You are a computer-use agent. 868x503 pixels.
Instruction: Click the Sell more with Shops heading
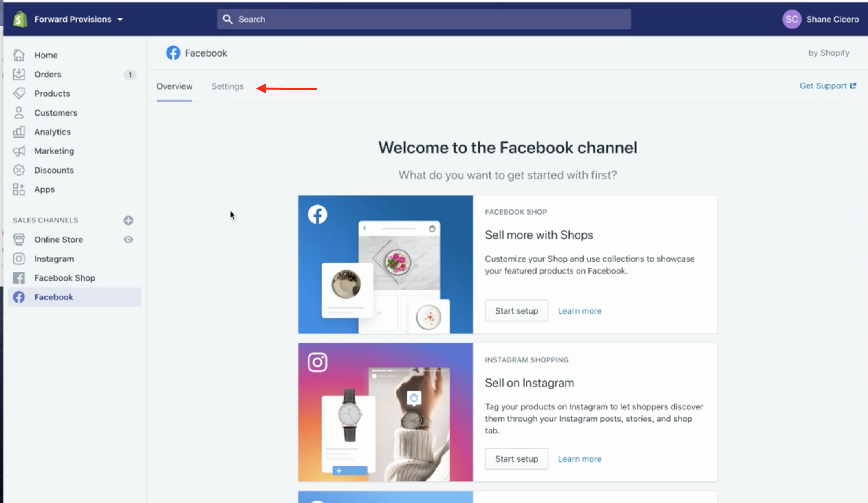539,235
